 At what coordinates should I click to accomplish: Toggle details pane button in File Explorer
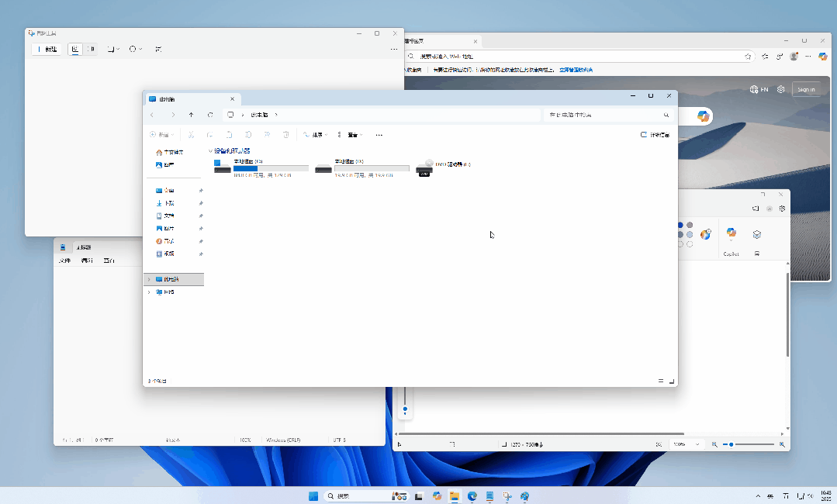click(655, 135)
